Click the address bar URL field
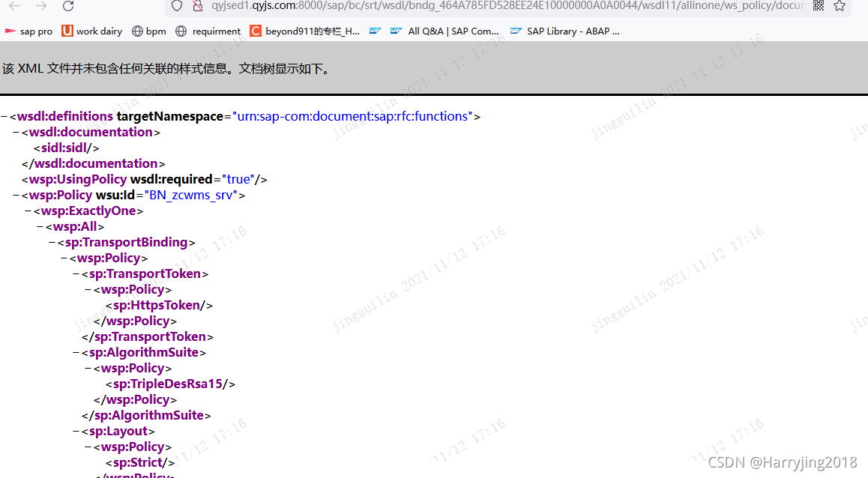 tap(507, 5)
